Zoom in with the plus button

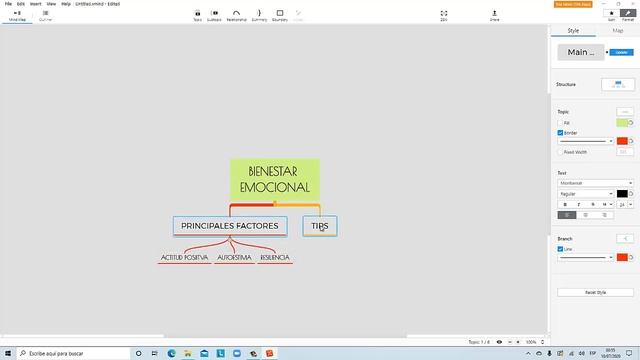pyautogui.click(x=518, y=342)
